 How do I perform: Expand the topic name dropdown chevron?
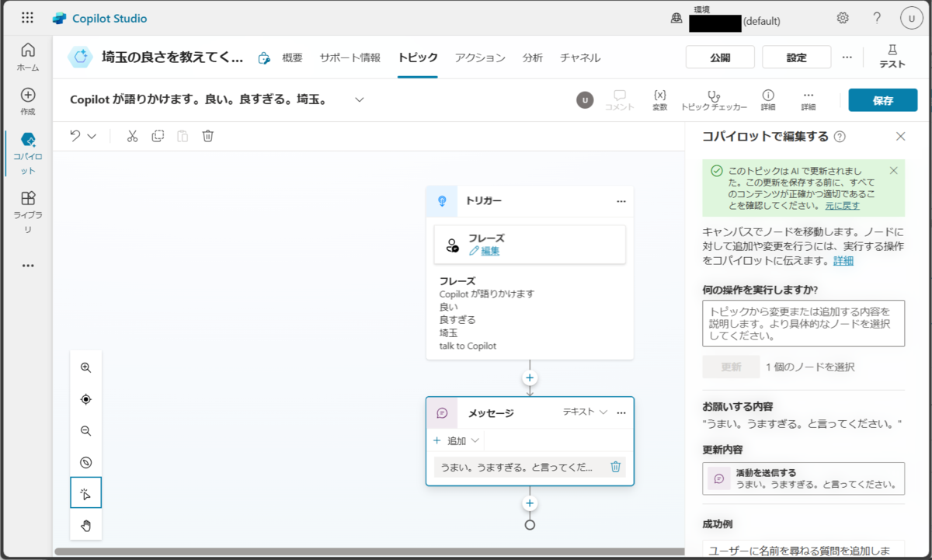359,99
